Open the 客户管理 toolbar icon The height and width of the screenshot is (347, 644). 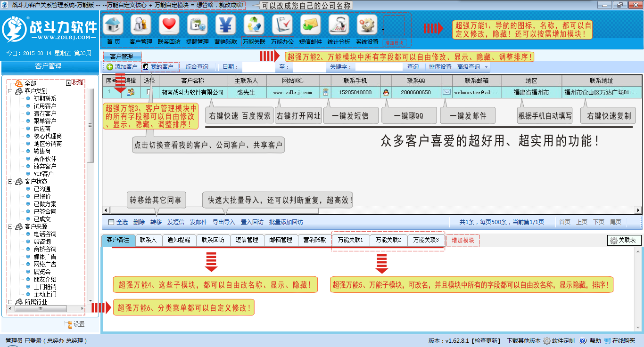[x=141, y=24]
